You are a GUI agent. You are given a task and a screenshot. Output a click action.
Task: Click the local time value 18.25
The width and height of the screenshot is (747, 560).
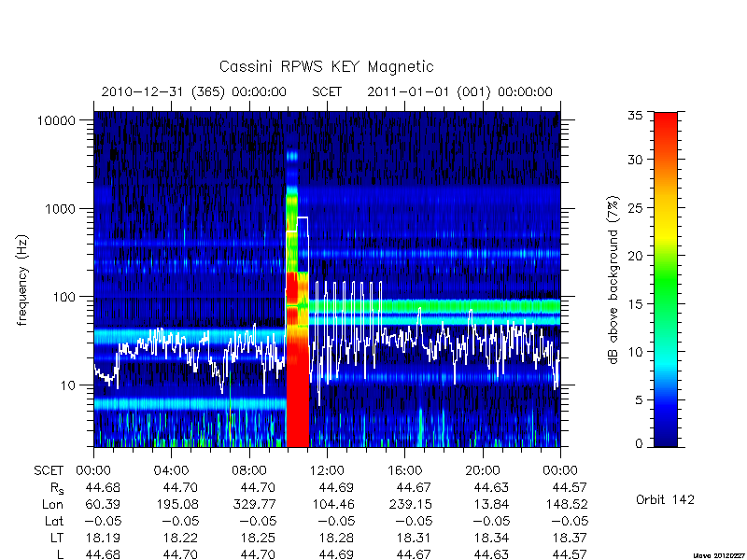tap(259, 538)
